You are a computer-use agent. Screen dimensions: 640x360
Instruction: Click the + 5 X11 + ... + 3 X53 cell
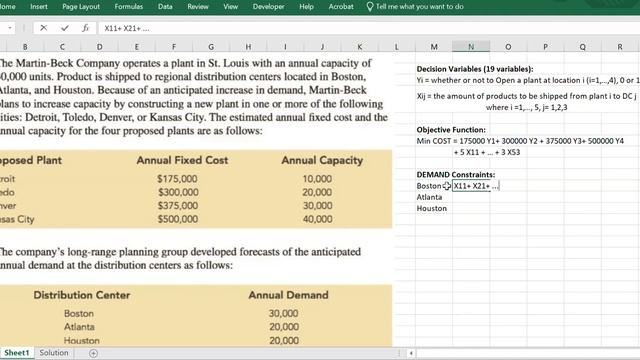[487, 152]
